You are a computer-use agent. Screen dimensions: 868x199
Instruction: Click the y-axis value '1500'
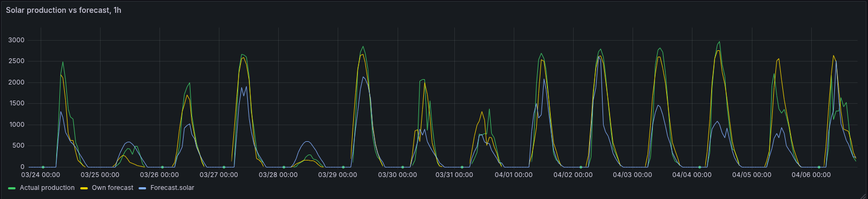[16, 104]
